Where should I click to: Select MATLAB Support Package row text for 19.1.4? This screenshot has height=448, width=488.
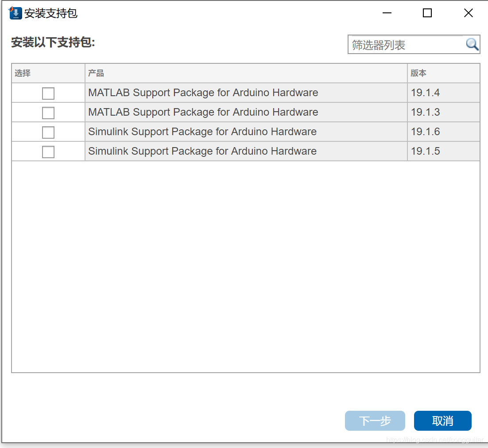[203, 93]
